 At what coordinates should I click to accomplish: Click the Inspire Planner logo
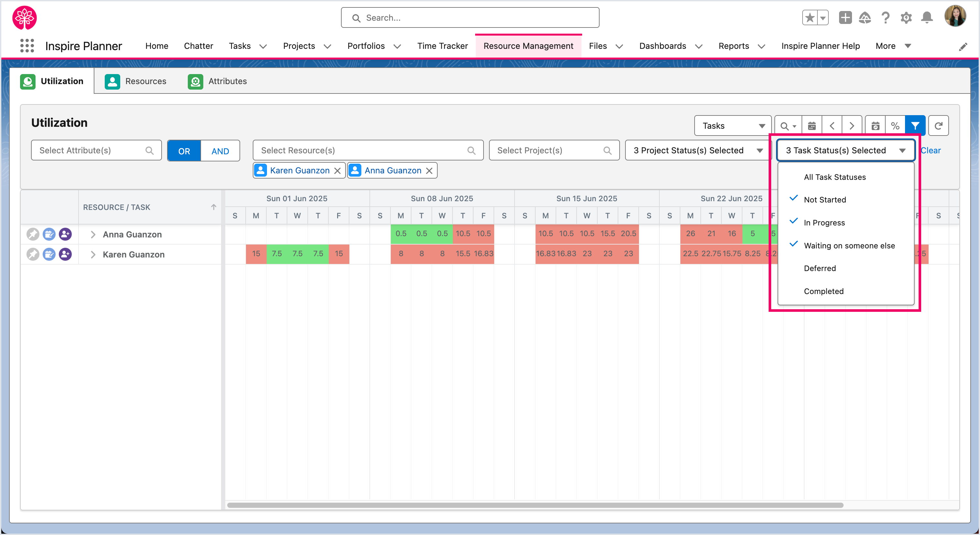(x=25, y=17)
